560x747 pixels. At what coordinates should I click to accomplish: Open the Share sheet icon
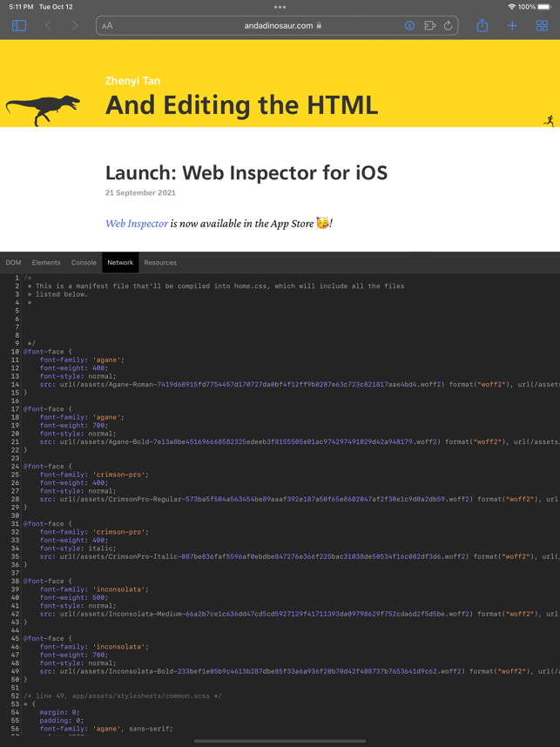[x=482, y=24]
